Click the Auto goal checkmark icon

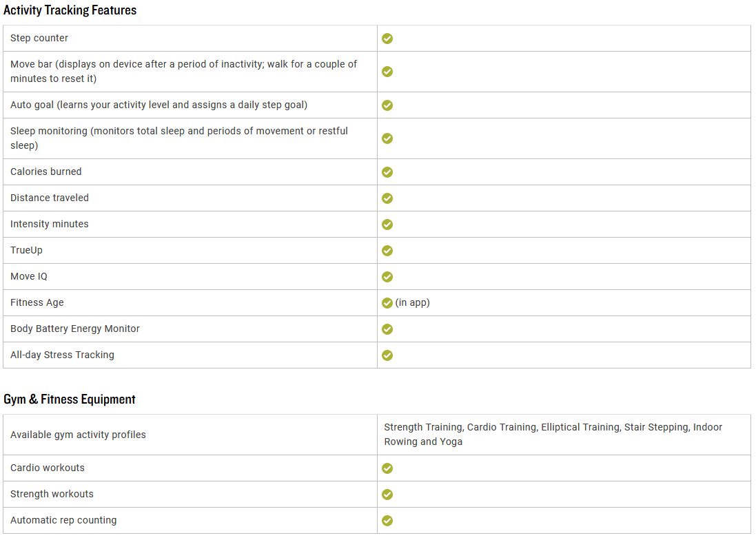[x=387, y=105]
